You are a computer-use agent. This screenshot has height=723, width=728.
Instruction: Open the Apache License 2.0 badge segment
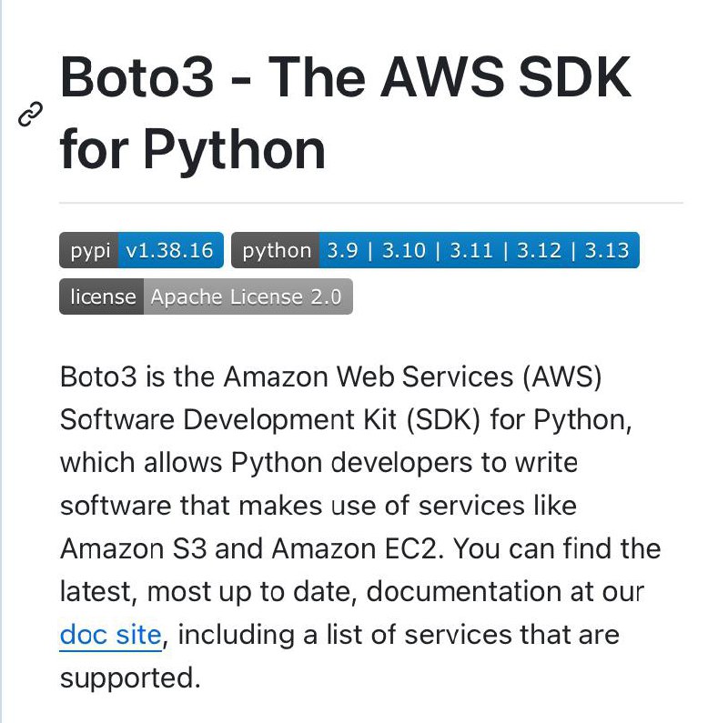point(248,296)
